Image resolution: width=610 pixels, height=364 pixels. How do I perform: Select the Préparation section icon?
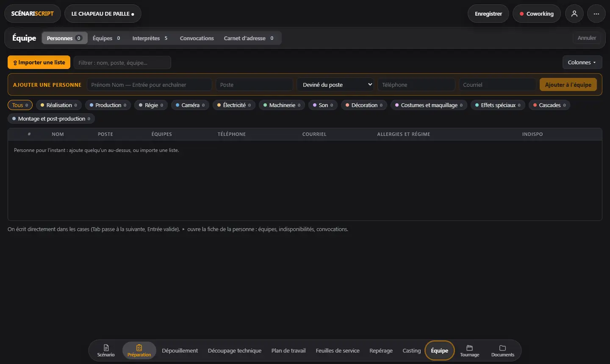click(139, 350)
